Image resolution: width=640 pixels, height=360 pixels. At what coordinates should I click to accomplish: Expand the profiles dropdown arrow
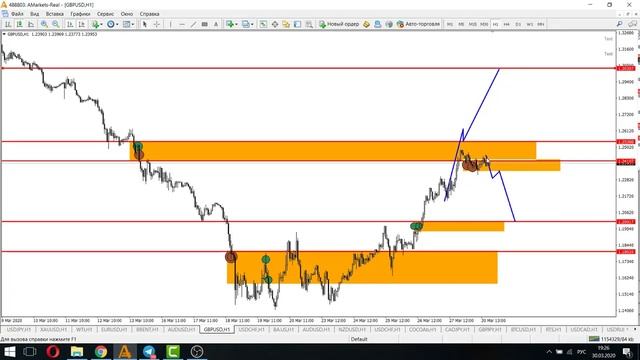[x=252, y=24]
